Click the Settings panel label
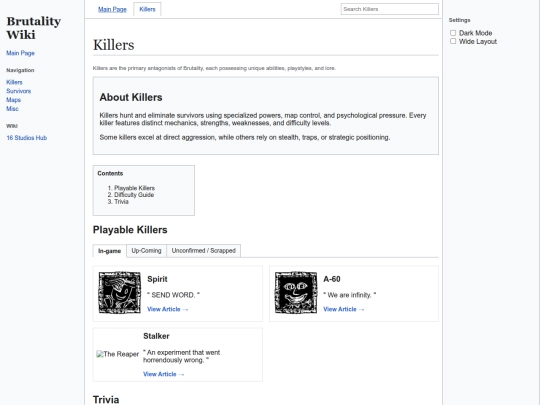Image resolution: width=540 pixels, height=405 pixels. pyautogui.click(x=459, y=20)
